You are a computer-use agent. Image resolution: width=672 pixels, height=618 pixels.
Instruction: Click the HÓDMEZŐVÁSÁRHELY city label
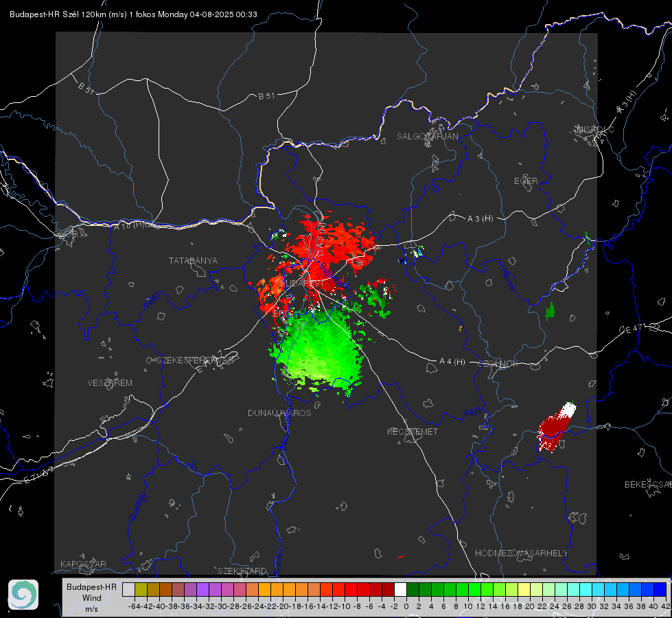coord(521,553)
